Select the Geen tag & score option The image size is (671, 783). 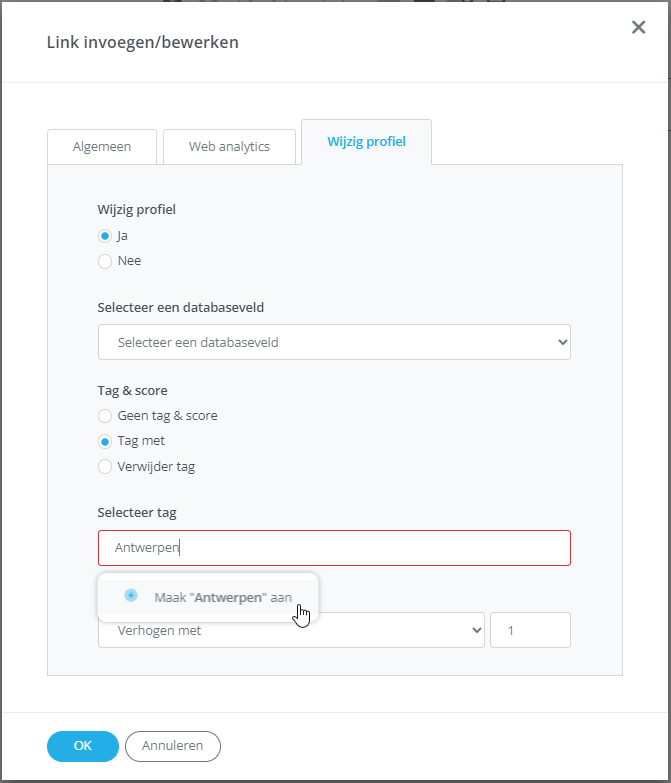click(105, 415)
